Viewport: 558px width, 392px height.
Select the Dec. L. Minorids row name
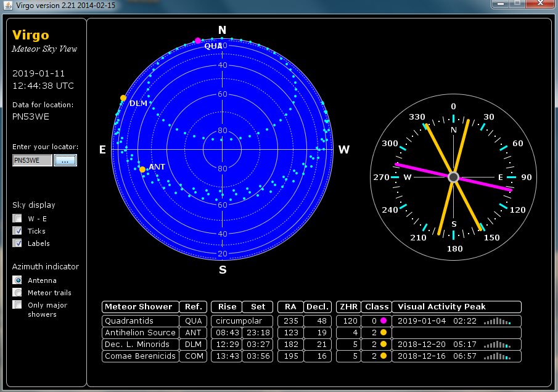click(140, 345)
